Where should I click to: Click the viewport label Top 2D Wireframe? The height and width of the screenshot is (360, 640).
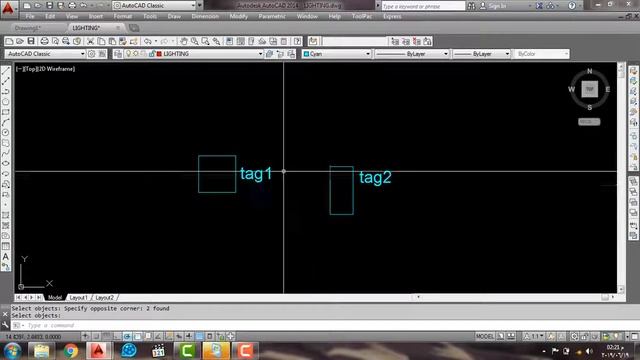pos(45,69)
